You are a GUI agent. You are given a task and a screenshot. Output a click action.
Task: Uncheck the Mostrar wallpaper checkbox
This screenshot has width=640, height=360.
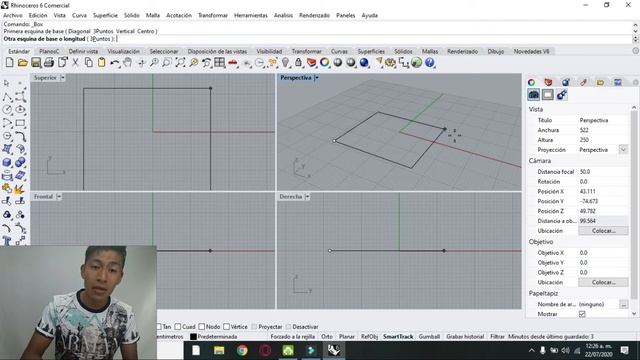582,314
